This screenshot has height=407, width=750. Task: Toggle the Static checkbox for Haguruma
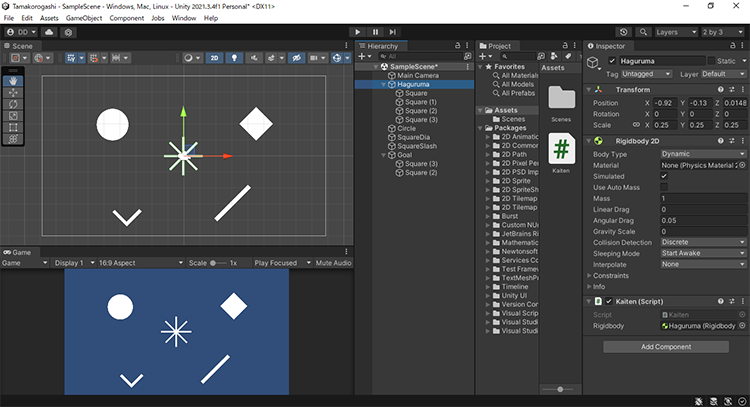coord(709,62)
